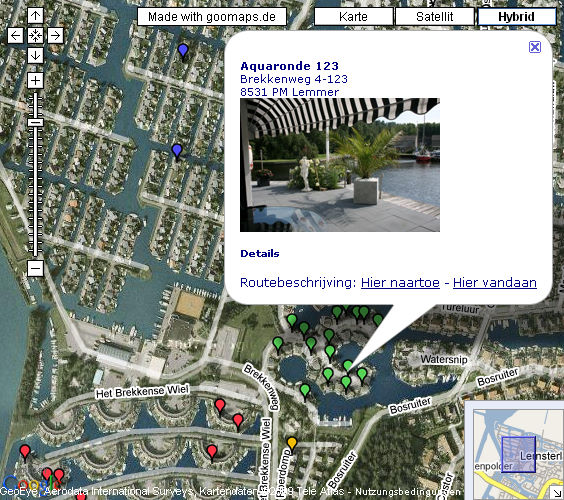This screenshot has width=564, height=500.
Task: Zoom in with the plus button
Action: (35, 80)
